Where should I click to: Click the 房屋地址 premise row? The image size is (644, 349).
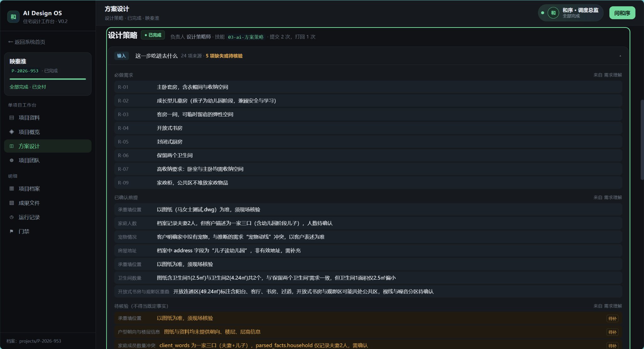tap(368, 250)
